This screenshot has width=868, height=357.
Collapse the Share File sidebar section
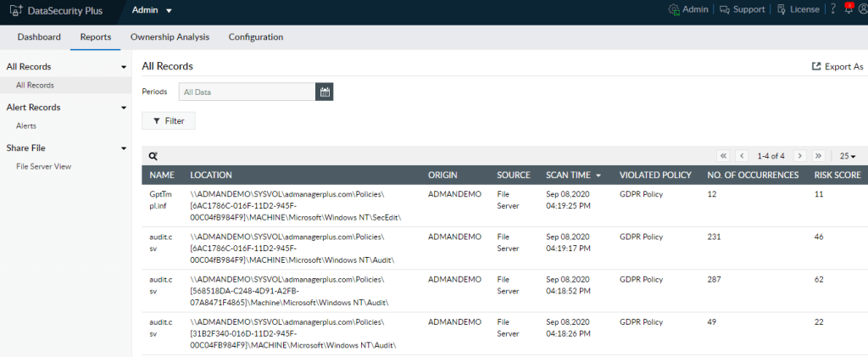coord(124,148)
